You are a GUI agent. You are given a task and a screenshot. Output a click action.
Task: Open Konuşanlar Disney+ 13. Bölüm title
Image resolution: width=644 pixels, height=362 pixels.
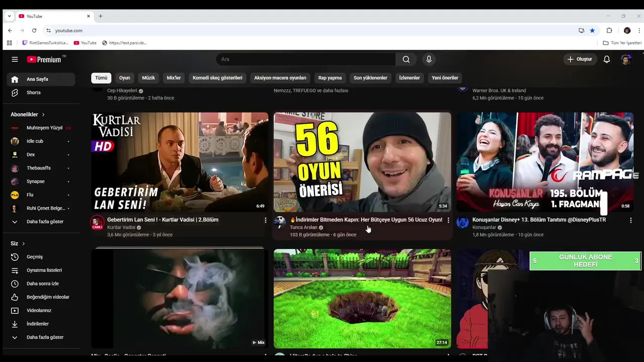539,220
